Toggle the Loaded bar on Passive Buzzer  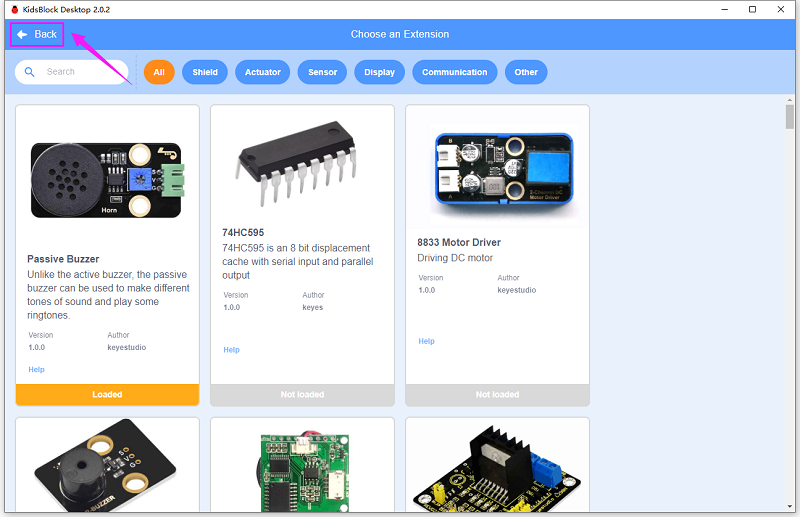click(x=107, y=395)
